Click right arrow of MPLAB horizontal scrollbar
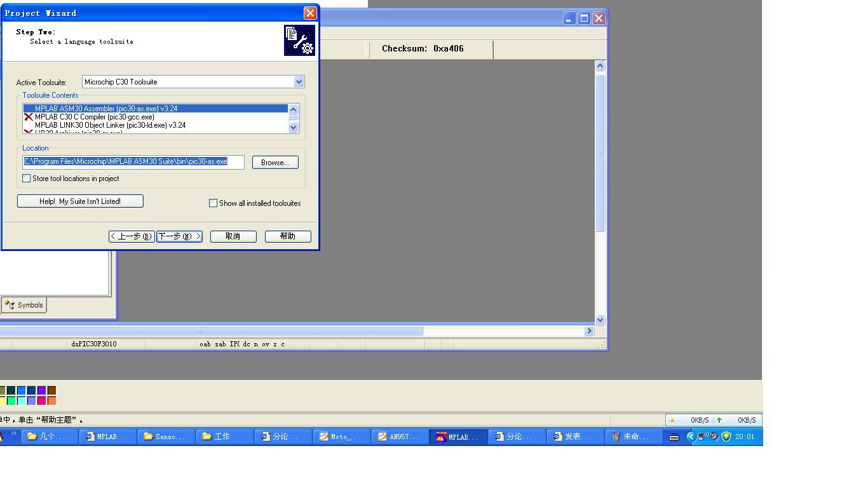Image resolution: width=868 pixels, height=488 pixels. coord(589,330)
